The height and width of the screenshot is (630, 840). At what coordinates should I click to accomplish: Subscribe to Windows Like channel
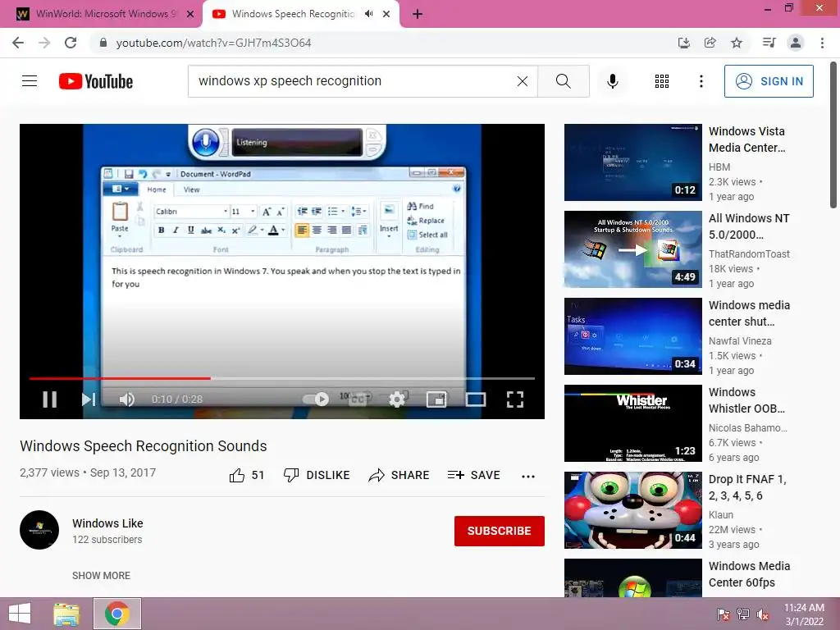500,531
